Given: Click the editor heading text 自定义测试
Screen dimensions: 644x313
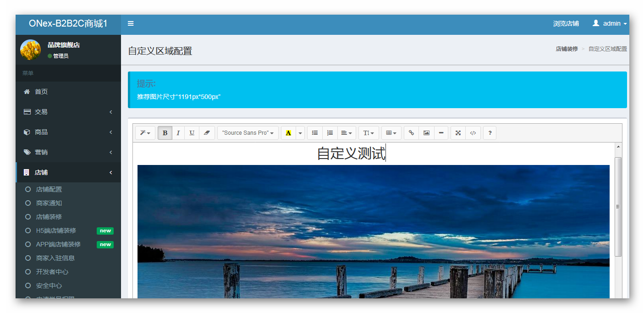Looking at the screenshot, I should pos(351,154).
